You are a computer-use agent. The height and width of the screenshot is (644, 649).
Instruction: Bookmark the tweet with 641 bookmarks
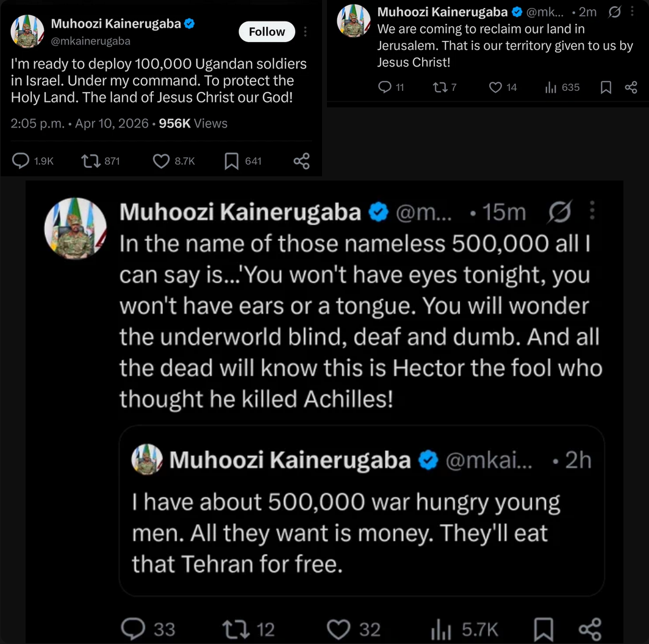[x=232, y=161]
